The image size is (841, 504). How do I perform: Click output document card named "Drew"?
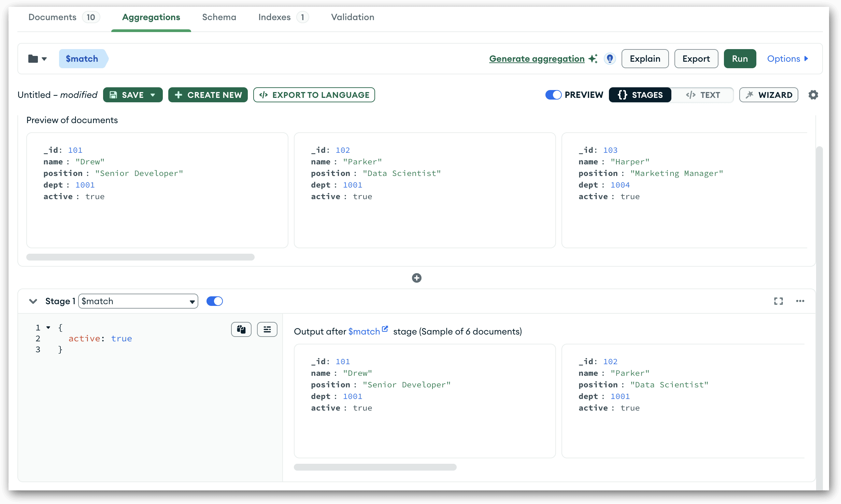point(425,401)
